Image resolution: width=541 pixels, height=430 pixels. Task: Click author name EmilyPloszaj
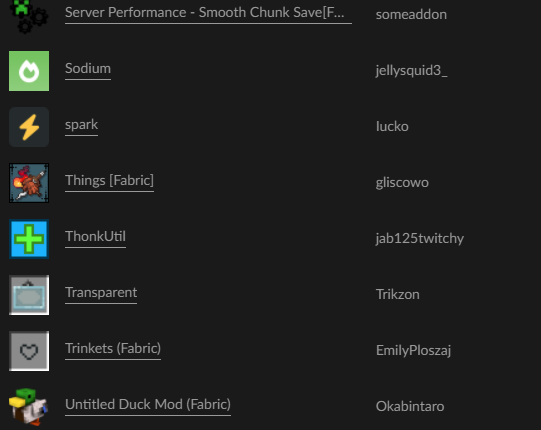pyautogui.click(x=413, y=351)
